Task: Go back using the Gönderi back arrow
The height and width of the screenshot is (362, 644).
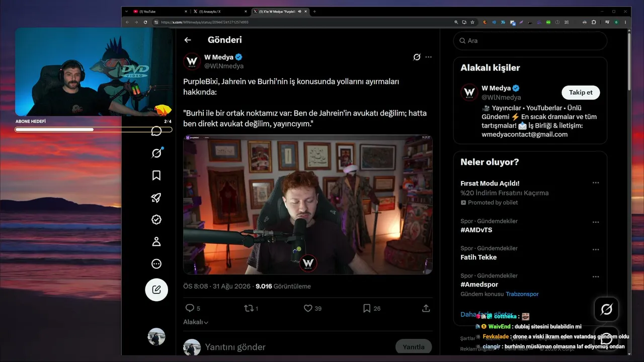Action: click(x=188, y=40)
